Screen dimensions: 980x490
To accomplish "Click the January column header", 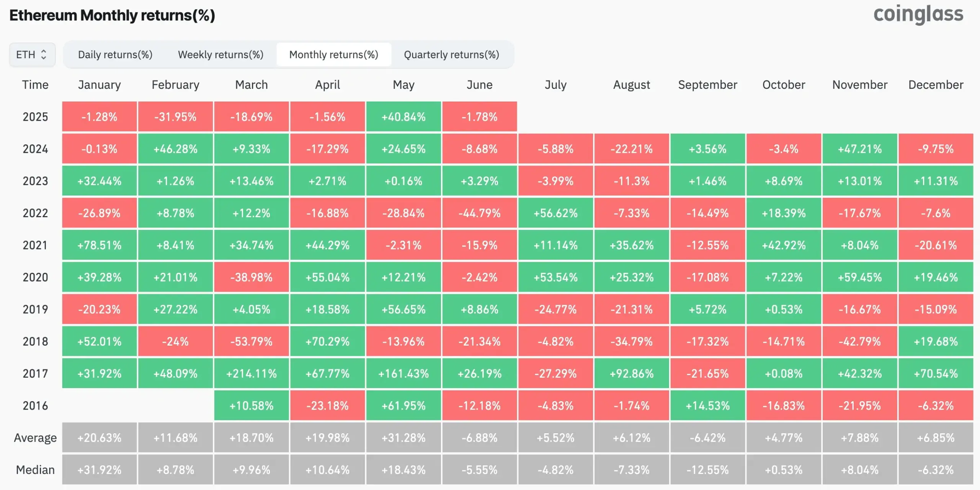I will pyautogui.click(x=100, y=85).
